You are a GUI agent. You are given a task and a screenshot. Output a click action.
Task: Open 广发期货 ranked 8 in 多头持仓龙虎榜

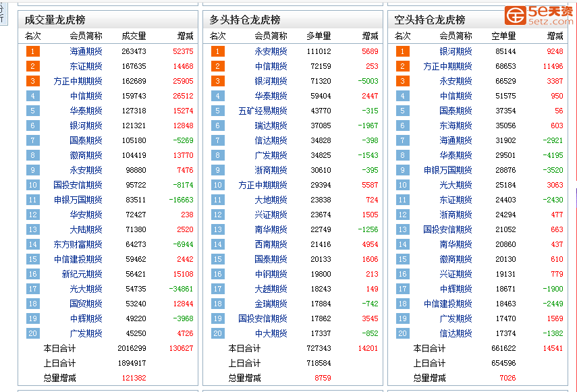[271, 155]
